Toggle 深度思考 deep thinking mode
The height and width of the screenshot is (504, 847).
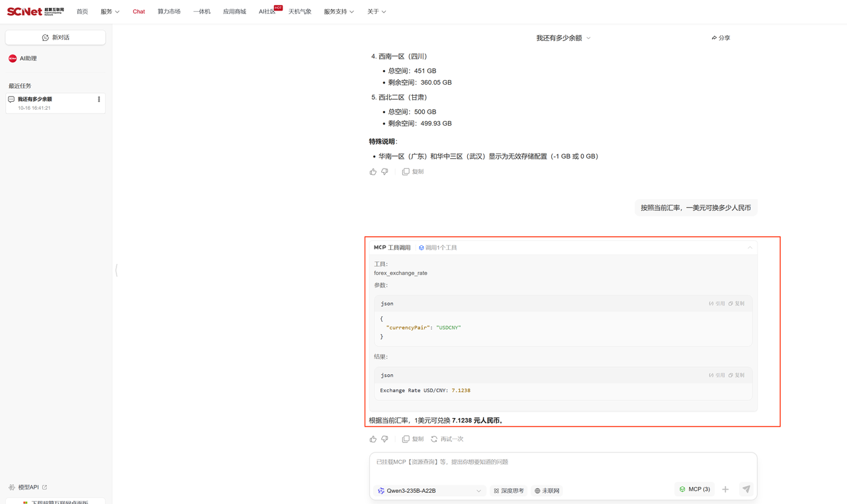508,491
